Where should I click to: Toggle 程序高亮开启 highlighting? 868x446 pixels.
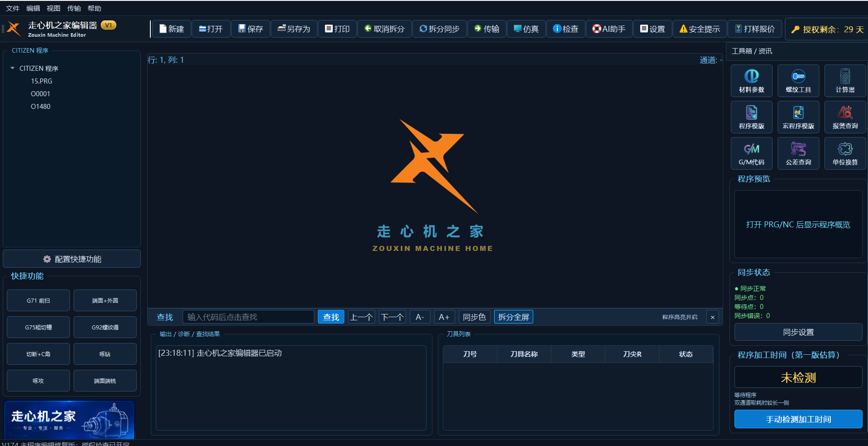(680, 317)
